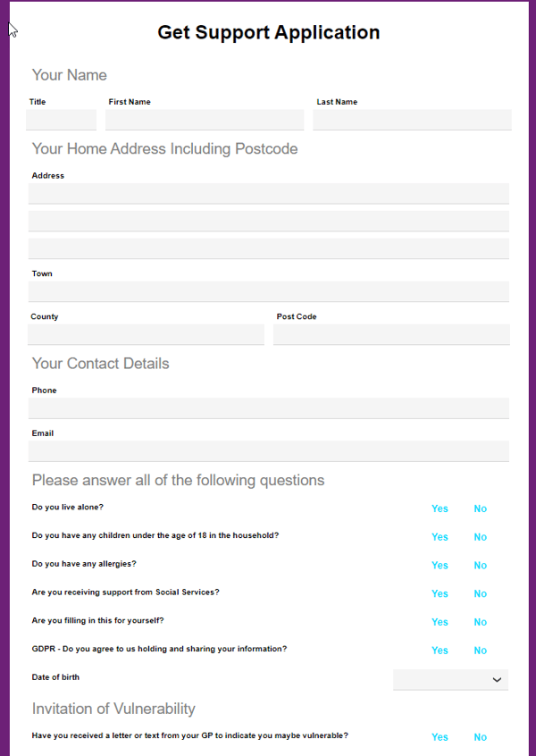Select Yes for filling this in yourself
Screen dimensions: 536x756
click(x=440, y=622)
